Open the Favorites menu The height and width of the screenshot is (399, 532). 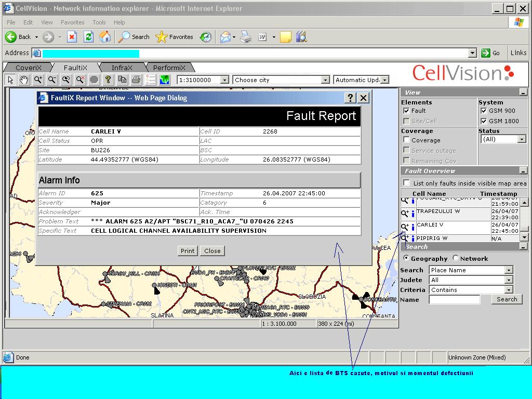tap(72, 22)
